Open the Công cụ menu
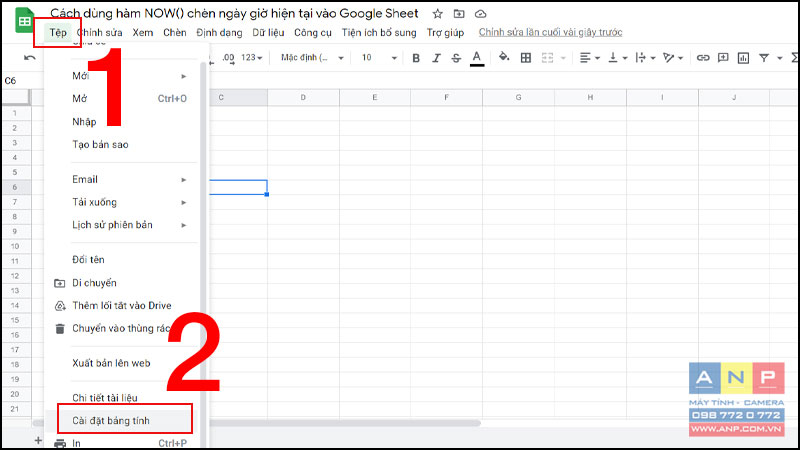Image resolution: width=800 pixels, height=450 pixels. click(313, 33)
